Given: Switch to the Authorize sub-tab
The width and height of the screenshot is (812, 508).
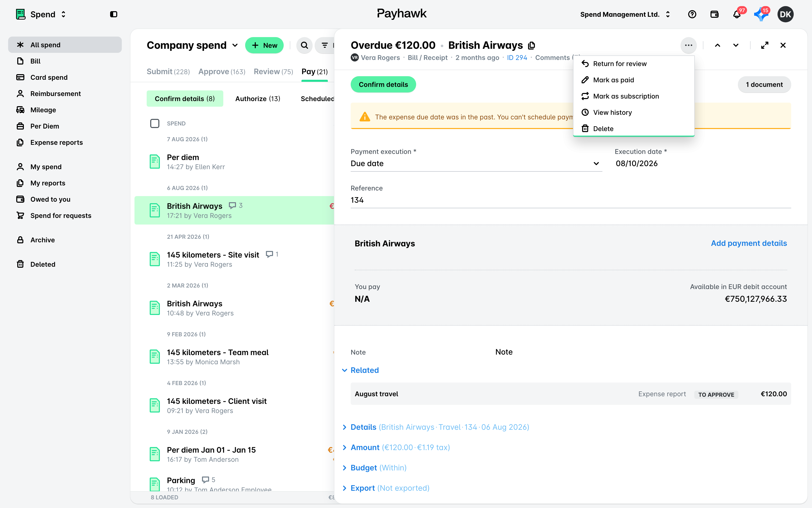Looking at the screenshot, I should (258, 99).
